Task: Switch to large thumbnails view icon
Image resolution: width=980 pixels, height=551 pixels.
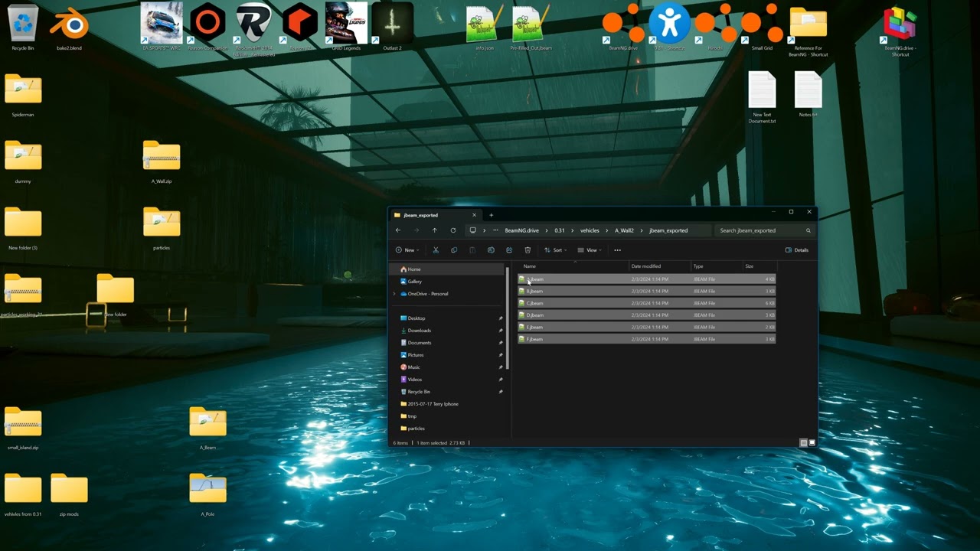Action: click(x=812, y=443)
